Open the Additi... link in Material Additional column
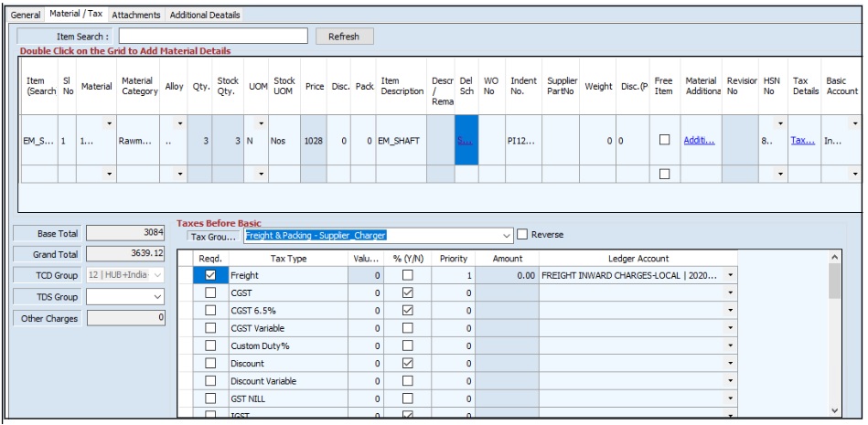Viewport: 868px width, 425px height. (x=699, y=142)
